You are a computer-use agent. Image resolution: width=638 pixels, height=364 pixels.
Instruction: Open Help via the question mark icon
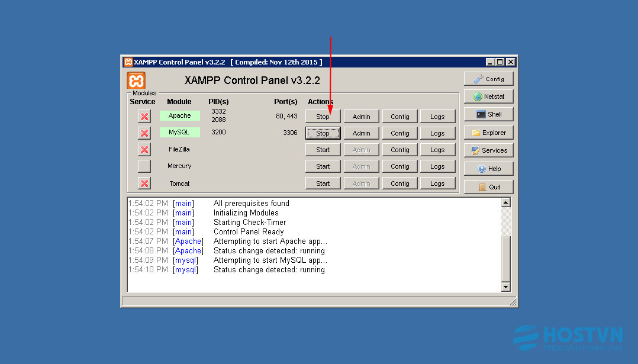[x=488, y=169]
